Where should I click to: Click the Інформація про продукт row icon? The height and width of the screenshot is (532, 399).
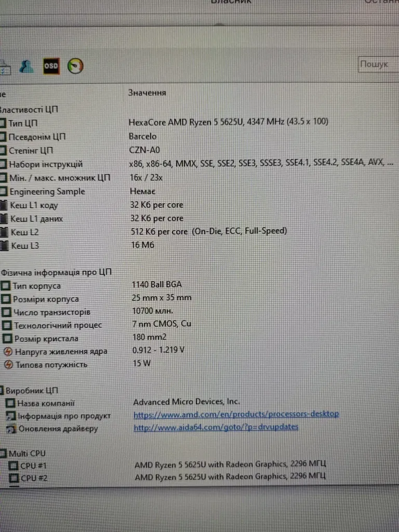[11, 416]
